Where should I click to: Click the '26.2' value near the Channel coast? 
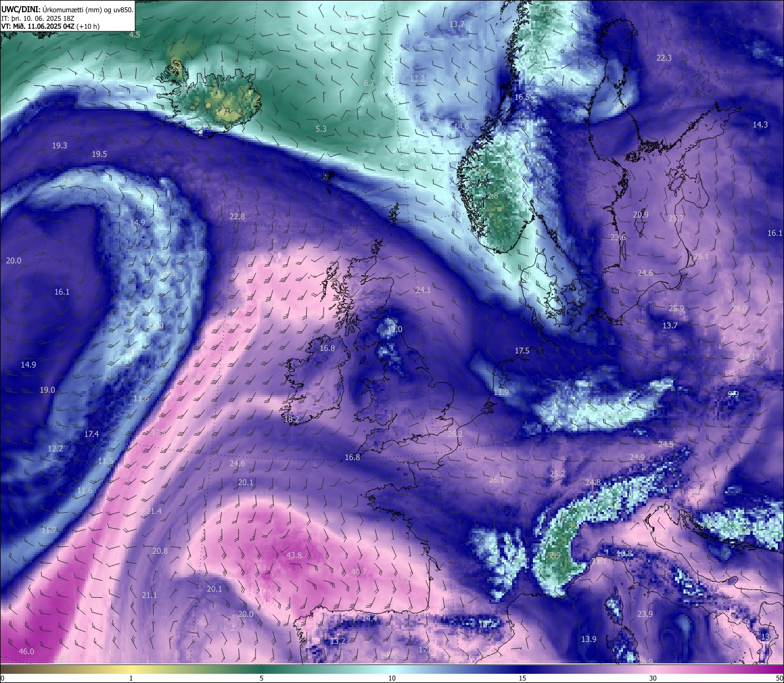coord(455,434)
